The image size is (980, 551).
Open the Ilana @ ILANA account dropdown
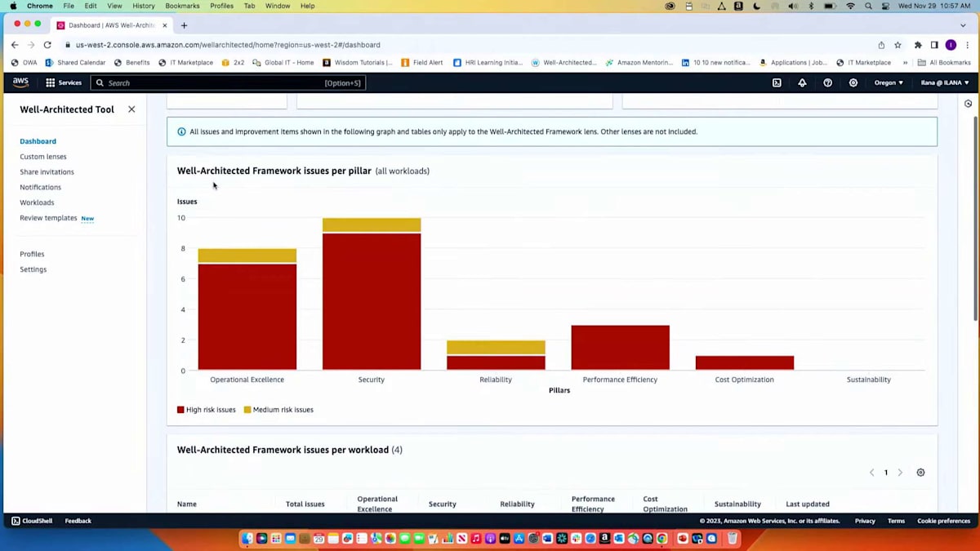[944, 82]
